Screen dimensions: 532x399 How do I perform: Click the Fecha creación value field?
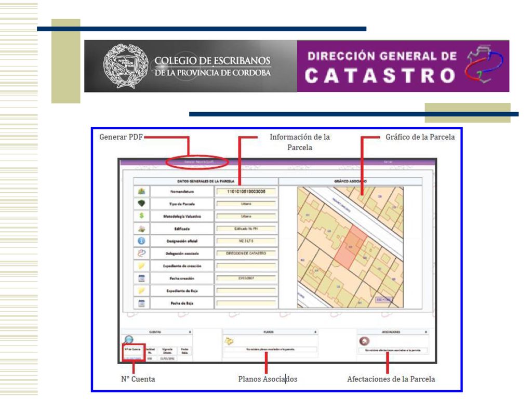[246, 278]
